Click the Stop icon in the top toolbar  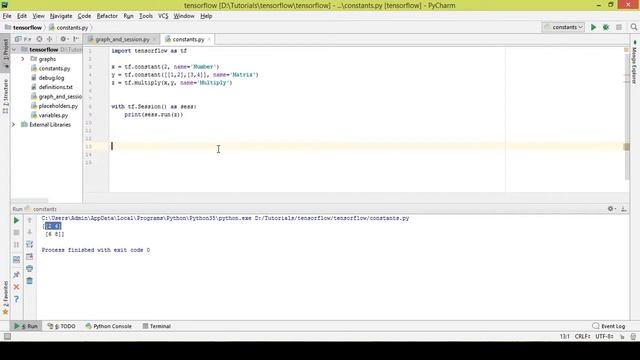(x=619, y=27)
